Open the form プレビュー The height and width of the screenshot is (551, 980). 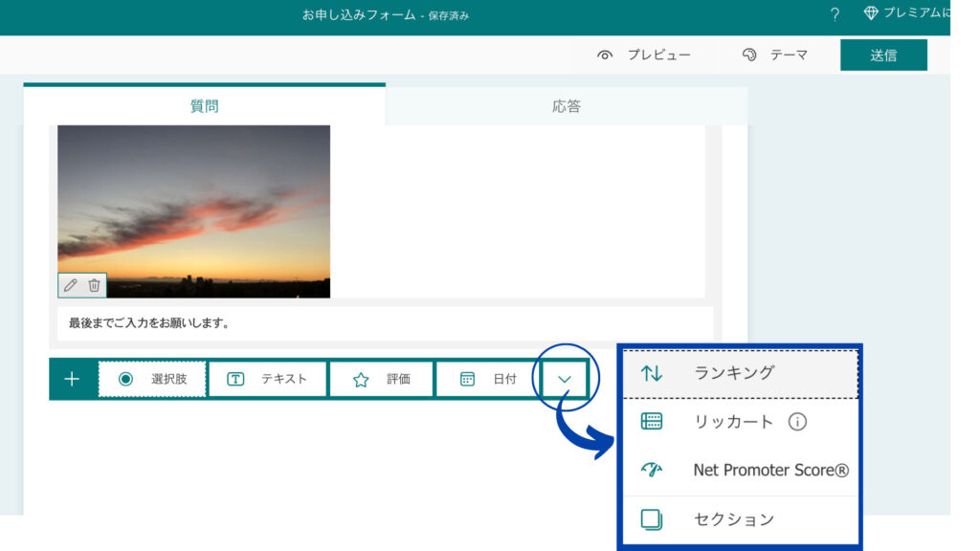coord(658,55)
